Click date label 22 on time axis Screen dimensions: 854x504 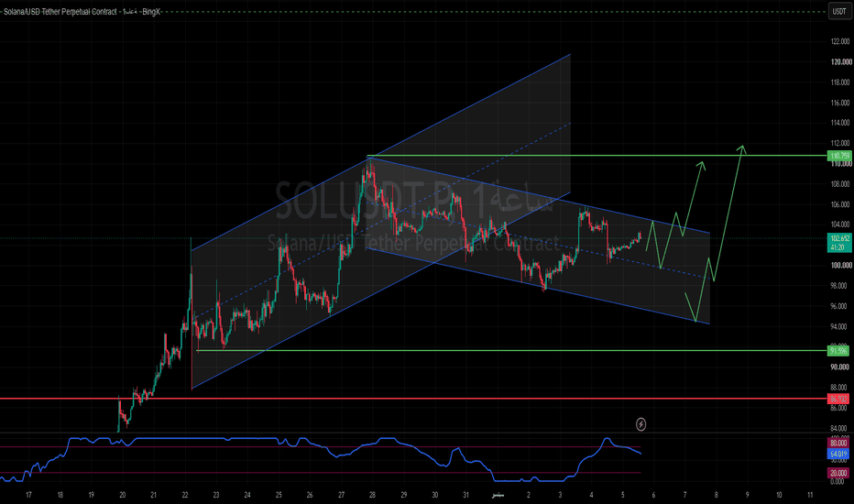pyautogui.click(x=184, y=495)
